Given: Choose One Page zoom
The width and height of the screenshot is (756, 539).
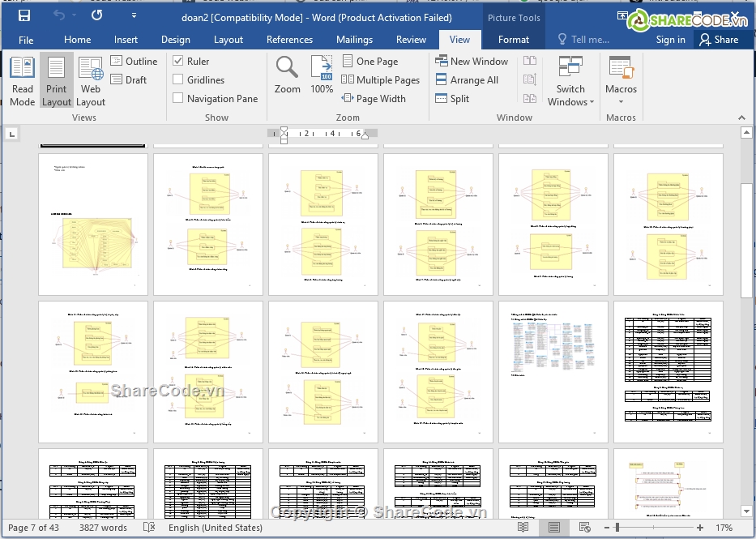Looking at the screenshot, I should pos(370,62).
